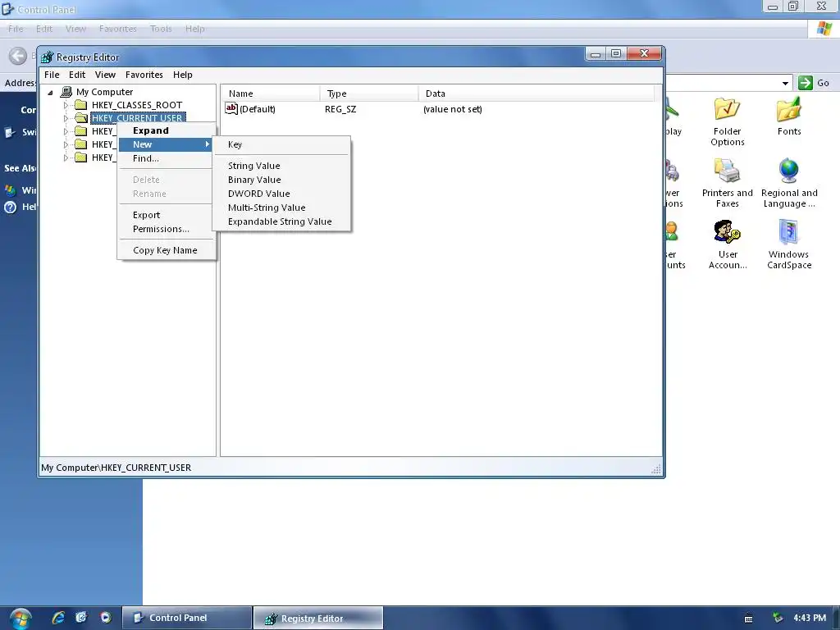Click the Help icon in Control Panel sidebar
The height and width of the screenshot is (630, 840).
tap(11, 207)
